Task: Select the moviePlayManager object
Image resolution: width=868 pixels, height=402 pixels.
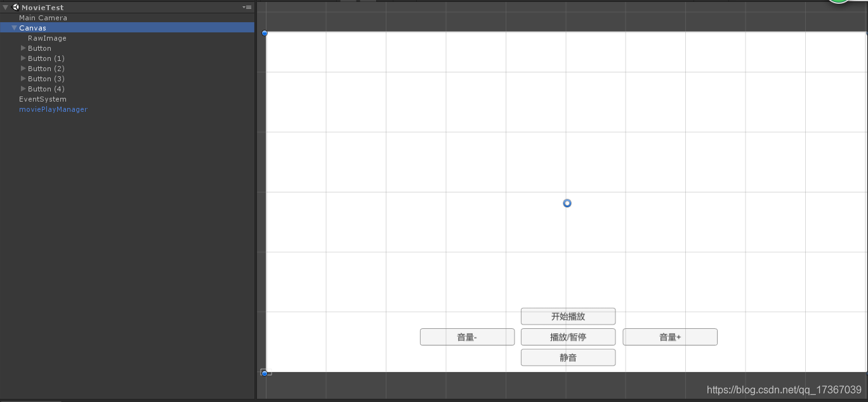Action: click(53, 109)
